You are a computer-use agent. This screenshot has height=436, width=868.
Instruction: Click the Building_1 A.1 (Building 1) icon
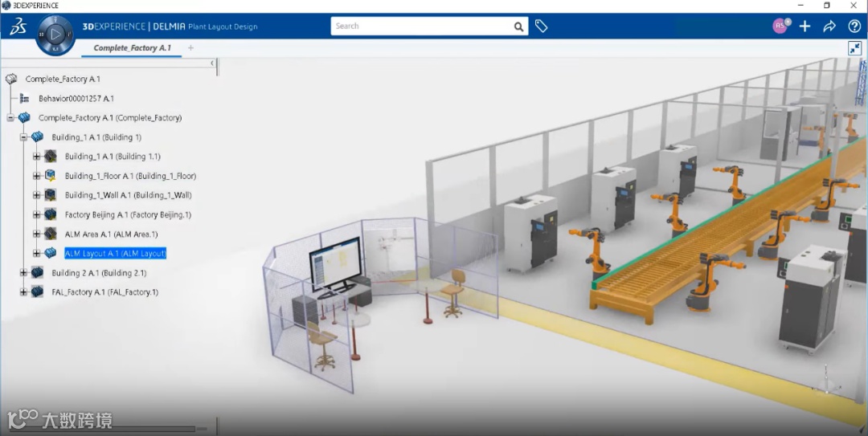tap(37, 137)
